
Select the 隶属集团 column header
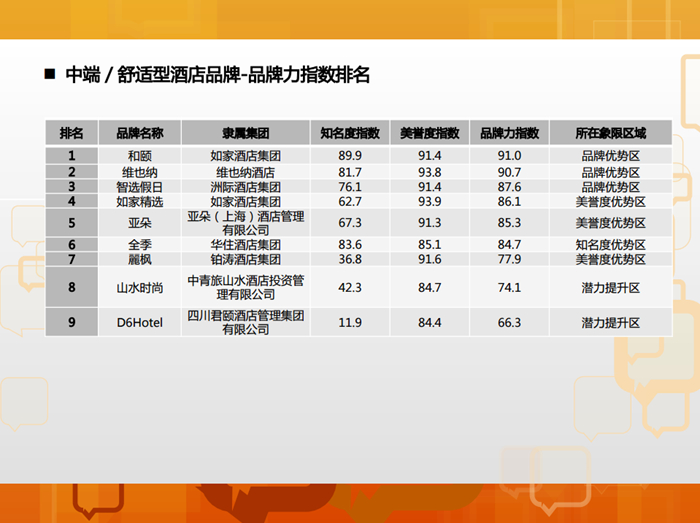tap(246, 133)
